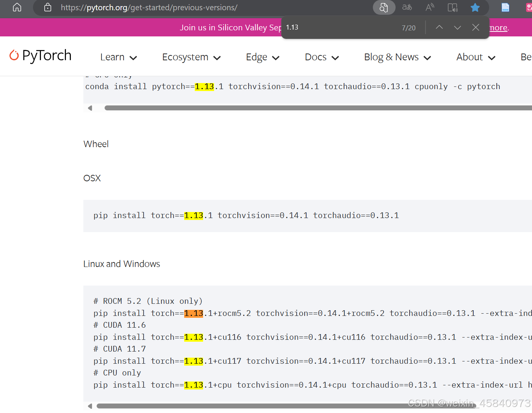532x413 pixels.
Task: Open the translate page icon
Action: coord(407,7)
